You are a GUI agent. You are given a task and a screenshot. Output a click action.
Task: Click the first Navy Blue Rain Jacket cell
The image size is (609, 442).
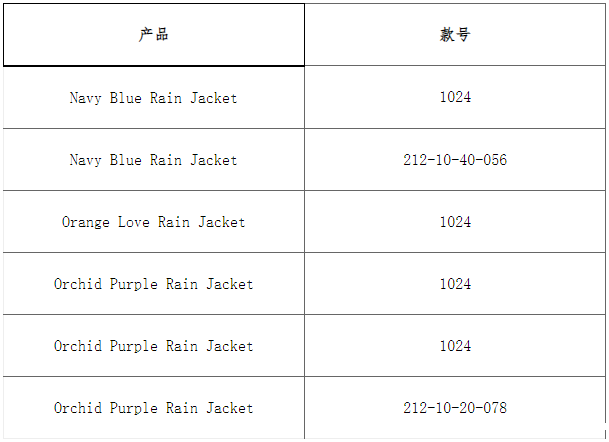pyautogui.click(x=153, y=98)
